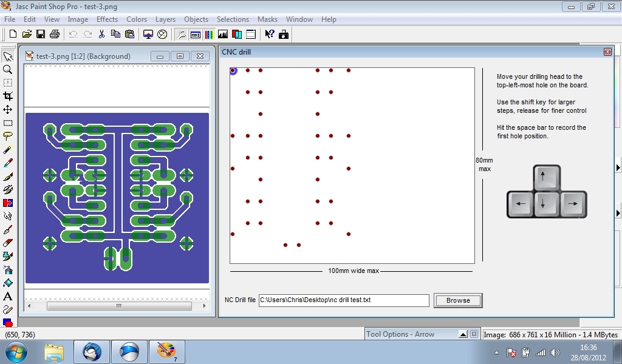
Task: Click the NC Drill file path field
Action: point(343,300)
